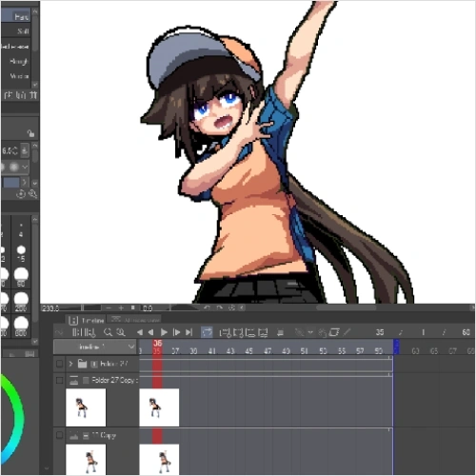Click the canvas horizontal scrollbar
The image size is (476, 476).
pos(347,307)
